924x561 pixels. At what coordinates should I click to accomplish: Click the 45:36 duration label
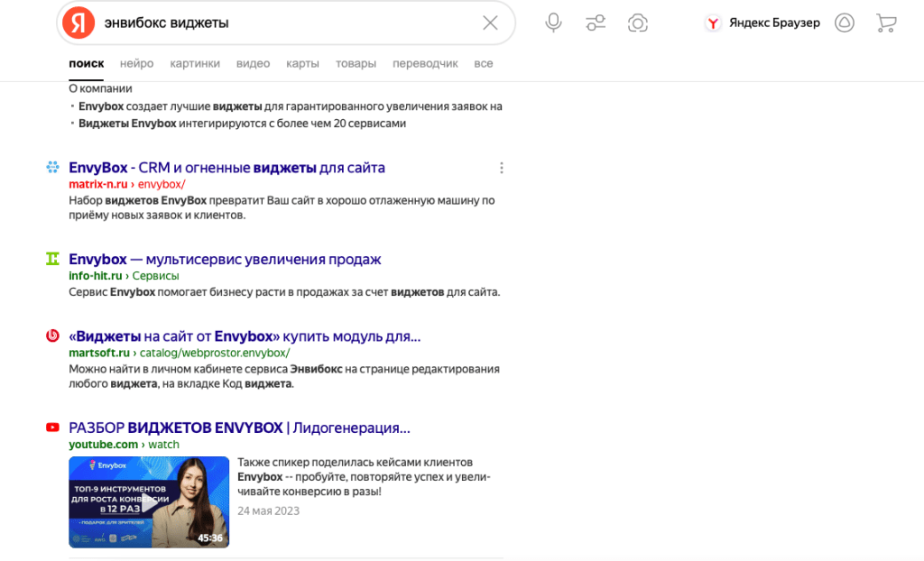click(x=209, y=538)
